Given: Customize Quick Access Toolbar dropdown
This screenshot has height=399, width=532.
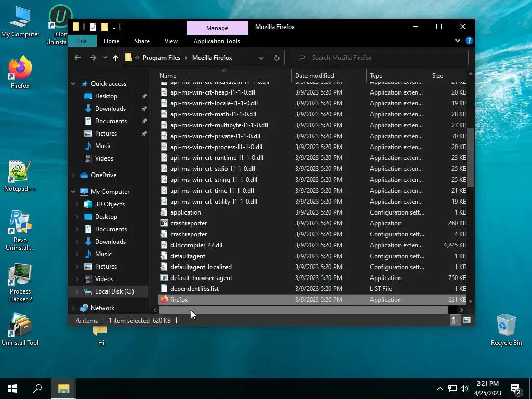Looking at the screenshot, I should (x=114, y=27).
